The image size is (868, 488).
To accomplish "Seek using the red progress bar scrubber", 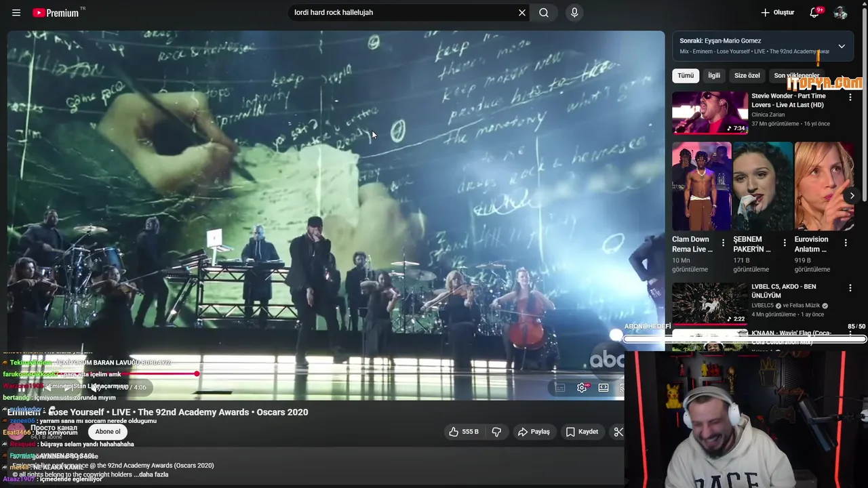I will [x=197, y=373].
